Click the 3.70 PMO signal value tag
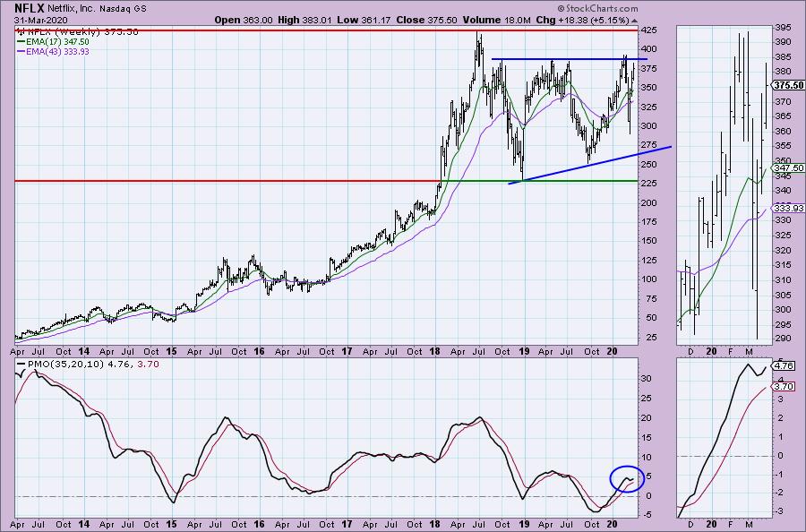This screenshot has height=532, width=806. 785,387
